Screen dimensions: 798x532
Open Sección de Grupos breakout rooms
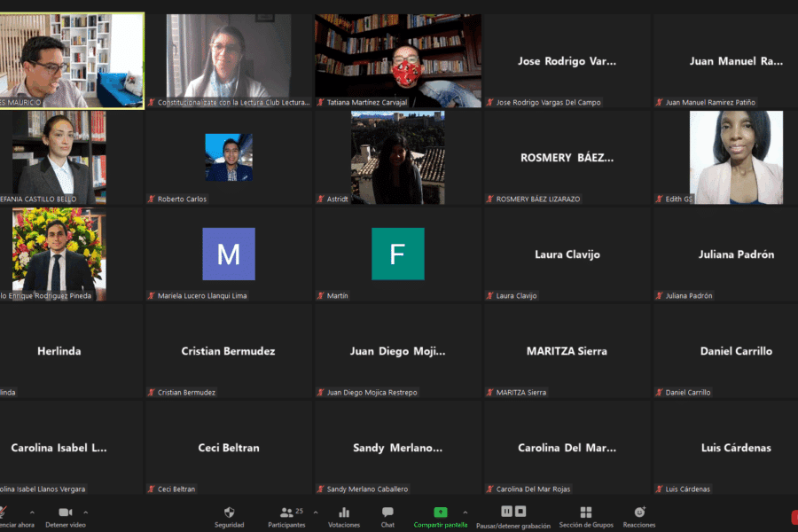point(585,512)
